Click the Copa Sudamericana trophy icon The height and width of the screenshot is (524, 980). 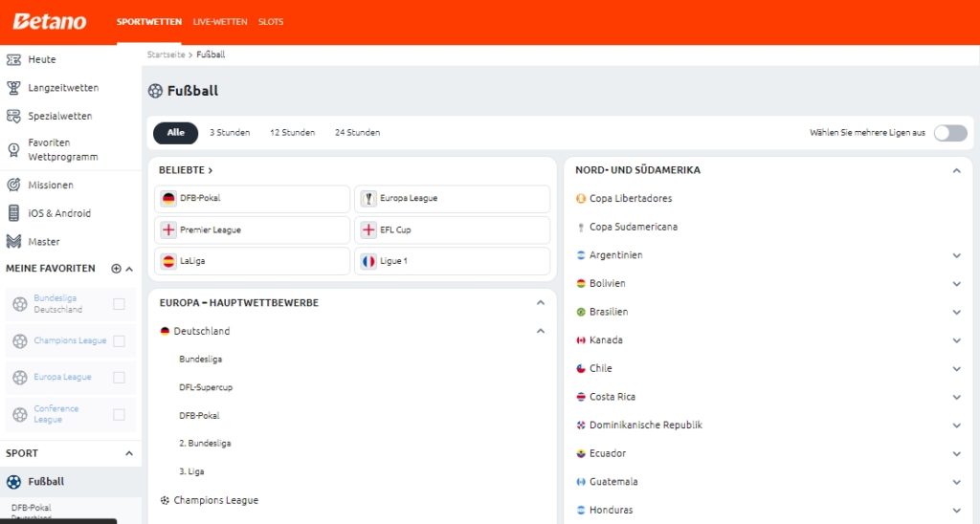[581, 228]
